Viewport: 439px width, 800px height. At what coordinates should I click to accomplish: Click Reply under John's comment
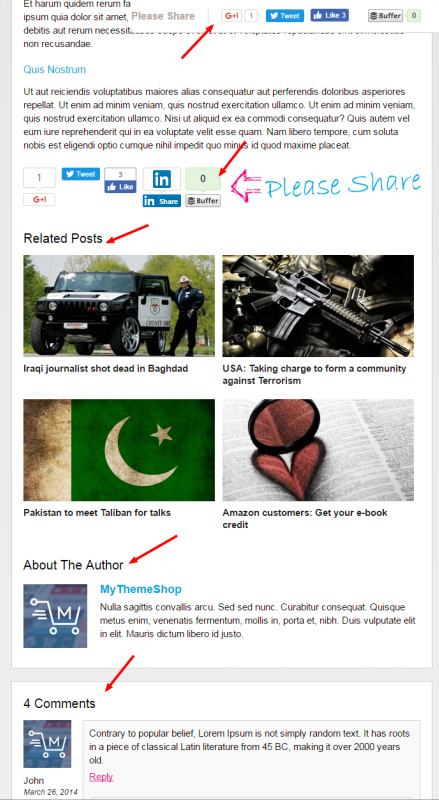coord(101,777)
